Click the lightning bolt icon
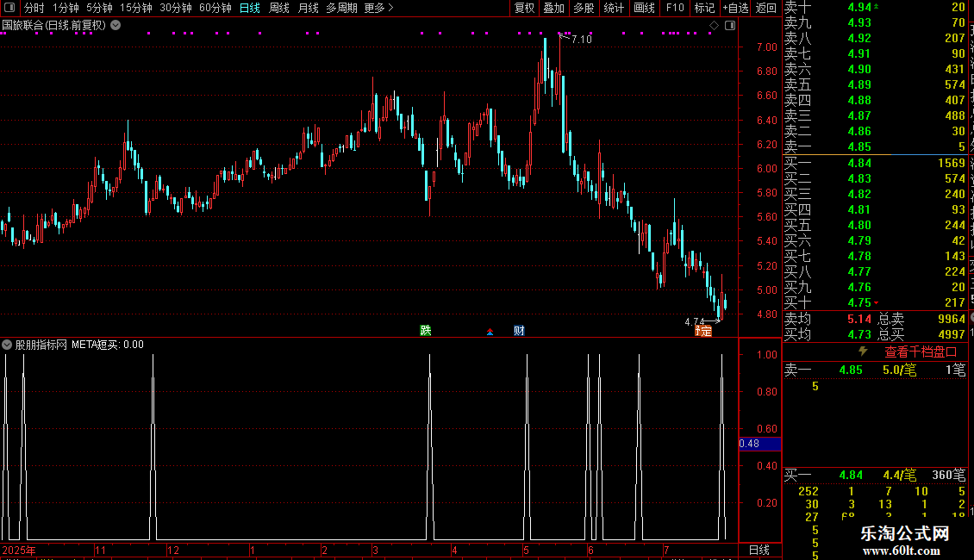 (863, 351)
